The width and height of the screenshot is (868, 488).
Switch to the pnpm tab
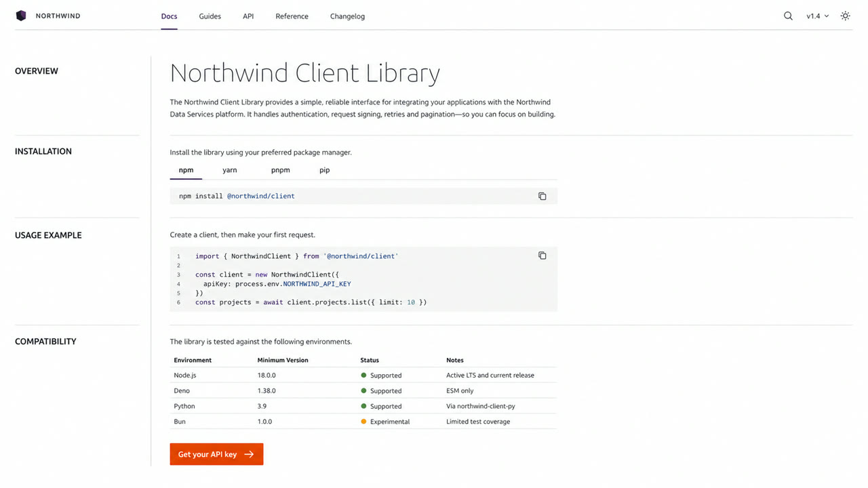coord(280,170)
